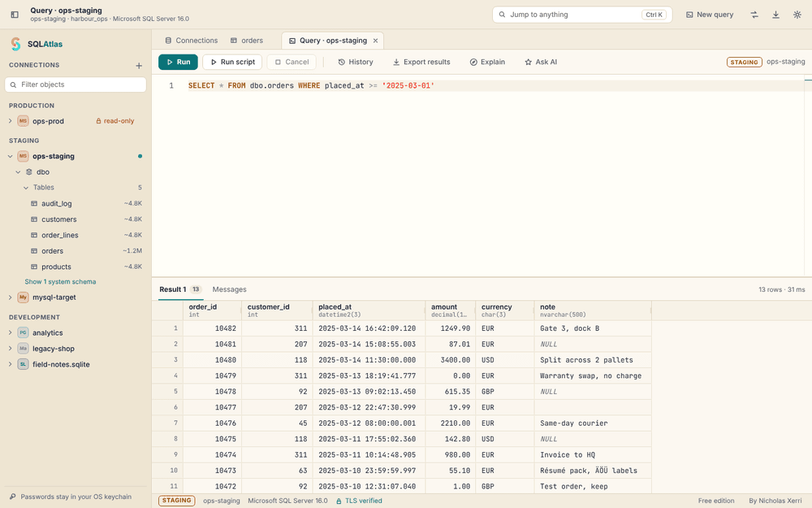This screenshot has height=508, width=812.
Task: Create a New query
Action: [x=710, y=15]
